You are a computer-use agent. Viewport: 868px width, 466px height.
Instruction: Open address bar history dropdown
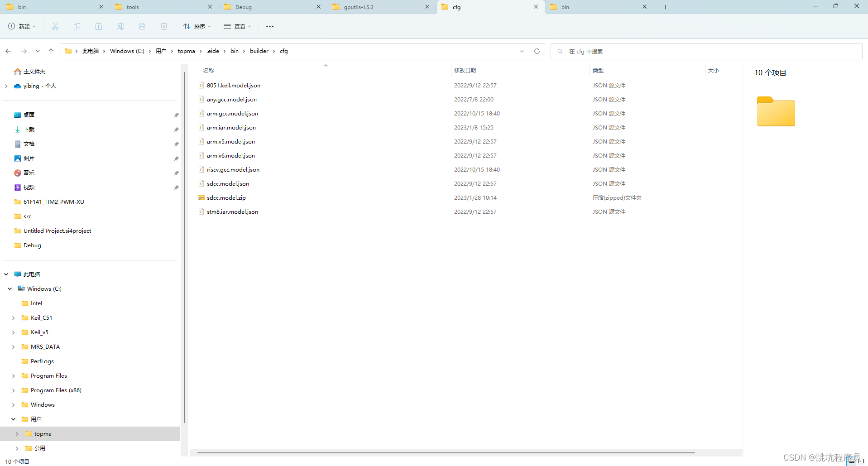click(x=522, y=51)
